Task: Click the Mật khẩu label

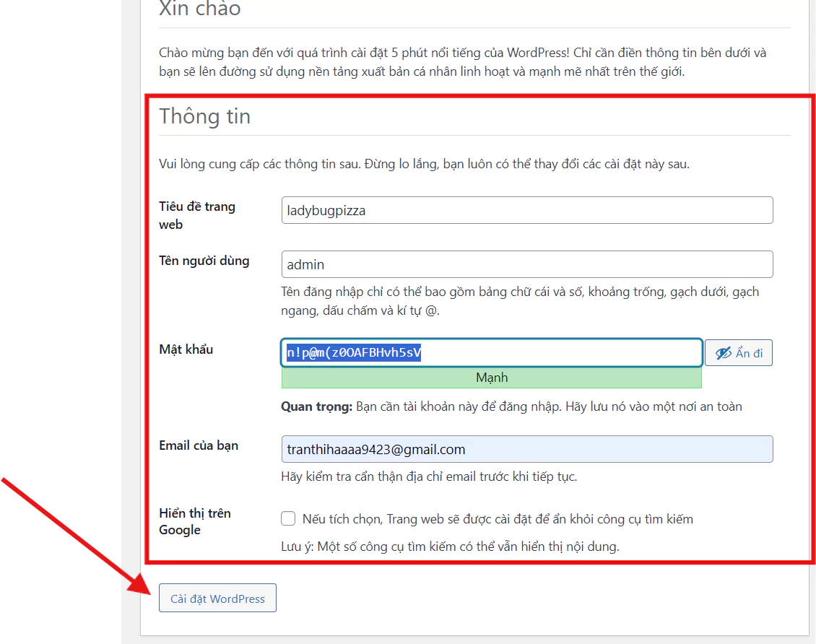Action: click(x=186, y=349)
